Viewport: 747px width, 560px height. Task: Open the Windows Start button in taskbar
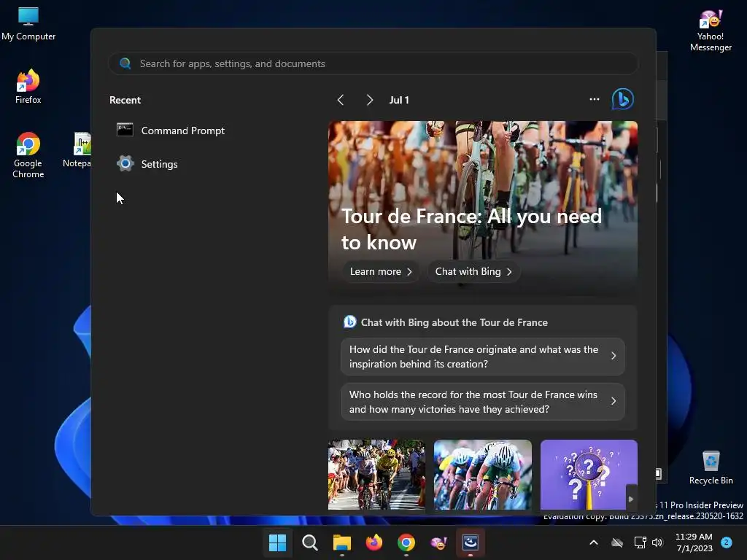277,542
